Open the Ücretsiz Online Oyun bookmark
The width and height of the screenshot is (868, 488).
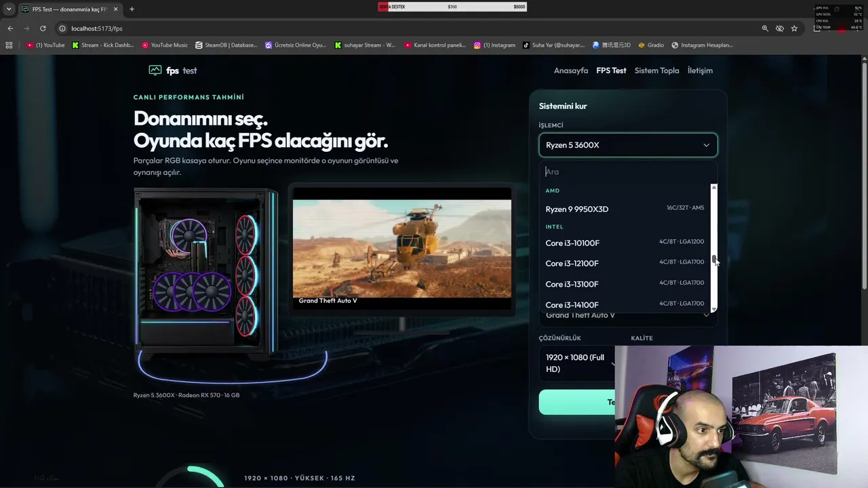coord(296,45)
